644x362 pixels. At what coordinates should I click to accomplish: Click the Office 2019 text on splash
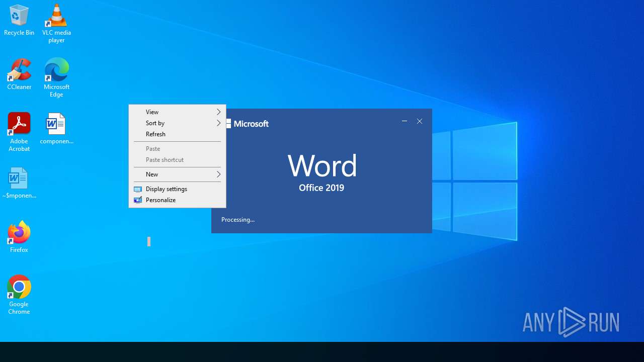click(321, 188)
